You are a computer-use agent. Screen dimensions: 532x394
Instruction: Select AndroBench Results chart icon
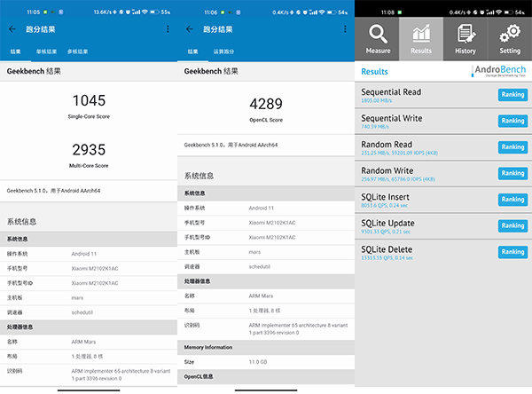[421, 39]
